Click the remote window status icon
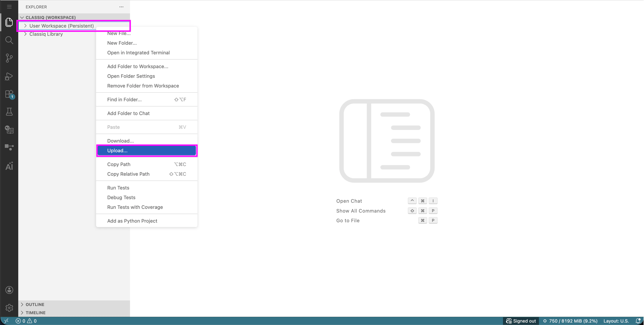This screenshot has height=325, width=644. (7, 321)
